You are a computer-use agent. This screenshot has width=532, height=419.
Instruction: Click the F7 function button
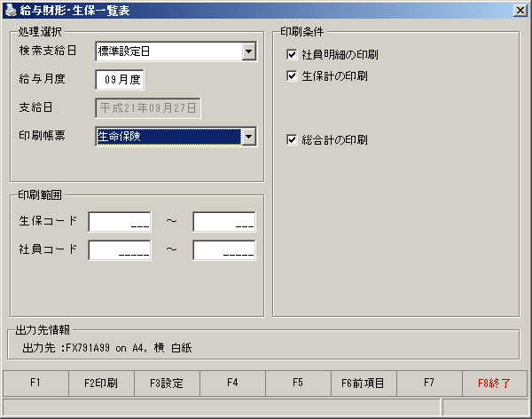[429, 383]
